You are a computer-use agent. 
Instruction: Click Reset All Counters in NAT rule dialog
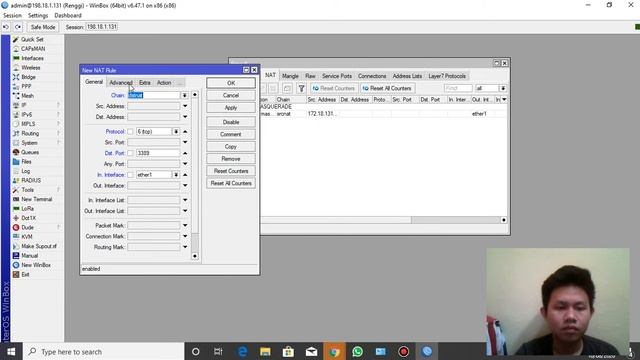click(x=231, y=183)
